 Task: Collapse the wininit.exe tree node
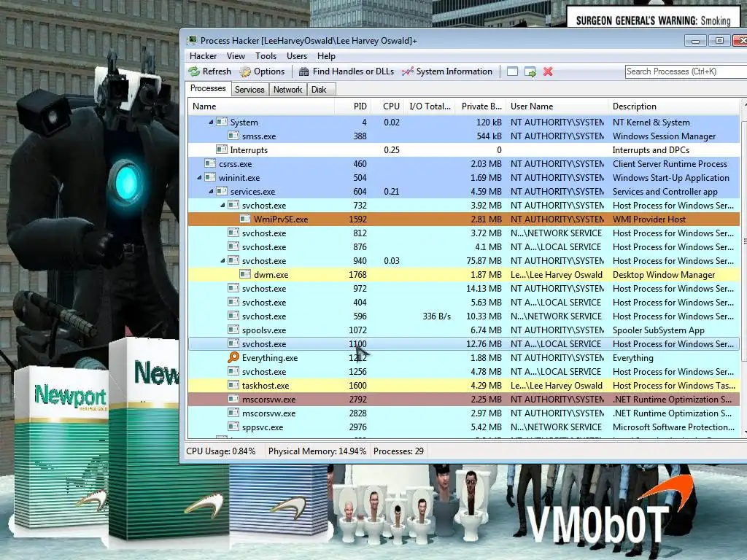[x=199, y=178]
